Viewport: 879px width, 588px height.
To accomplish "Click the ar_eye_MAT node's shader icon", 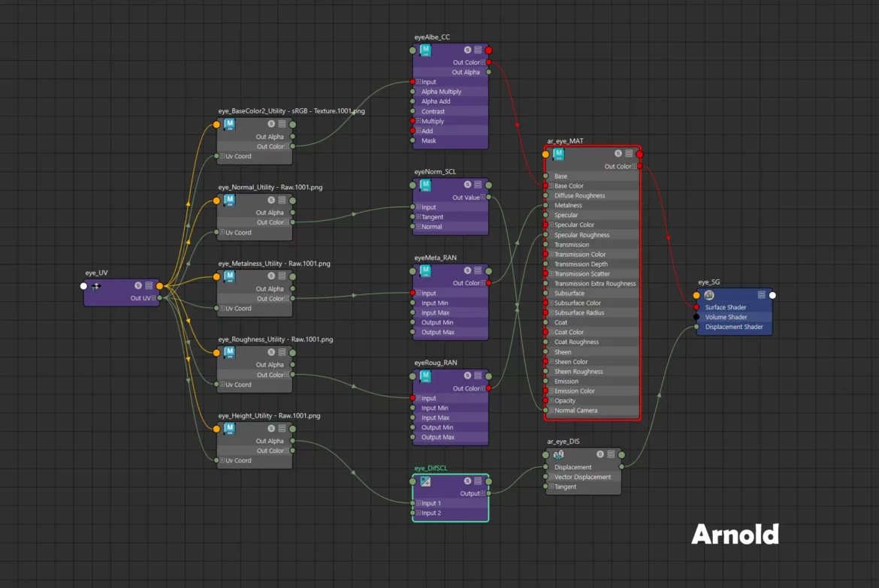I will click(x=558, y=154).
